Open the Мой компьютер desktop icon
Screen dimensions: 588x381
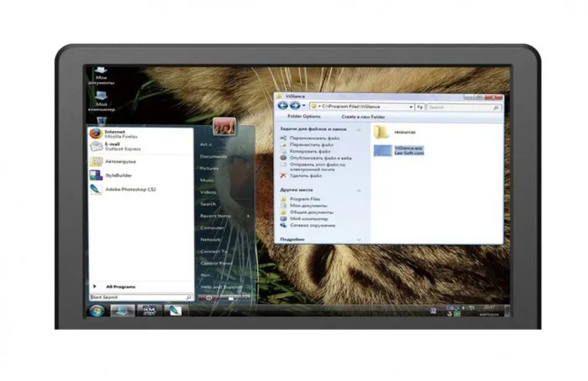point(102,102)
